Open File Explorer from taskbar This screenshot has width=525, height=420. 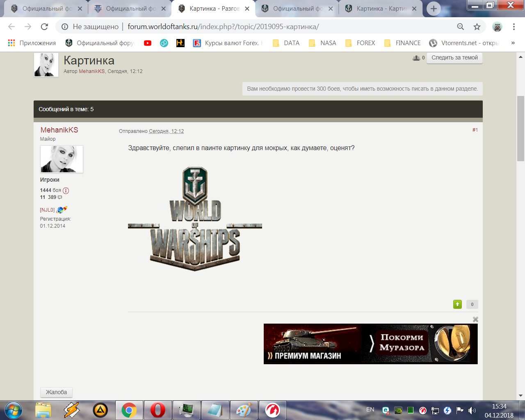click(x=43, y=410)
